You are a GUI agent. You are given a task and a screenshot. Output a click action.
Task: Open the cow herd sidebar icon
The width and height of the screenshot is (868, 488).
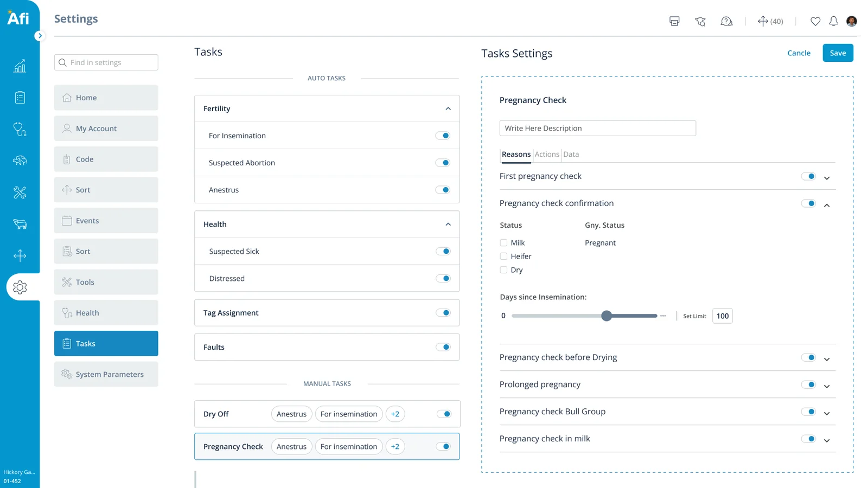20,160
